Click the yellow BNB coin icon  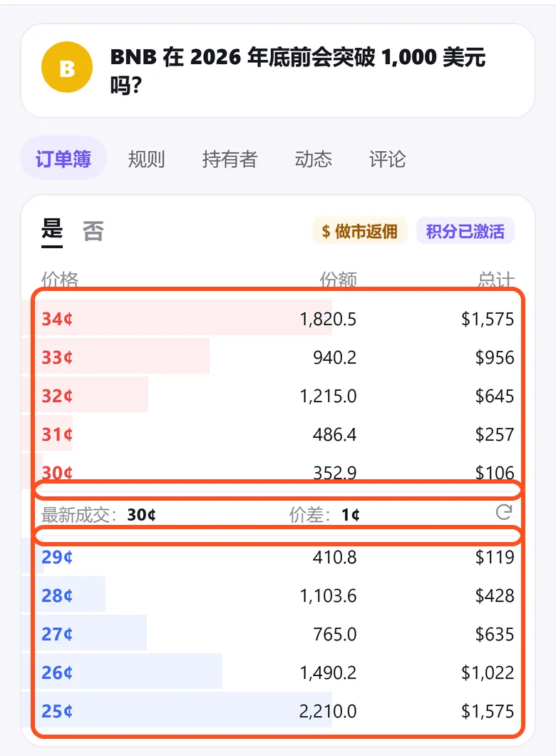[x=67, y=68]
